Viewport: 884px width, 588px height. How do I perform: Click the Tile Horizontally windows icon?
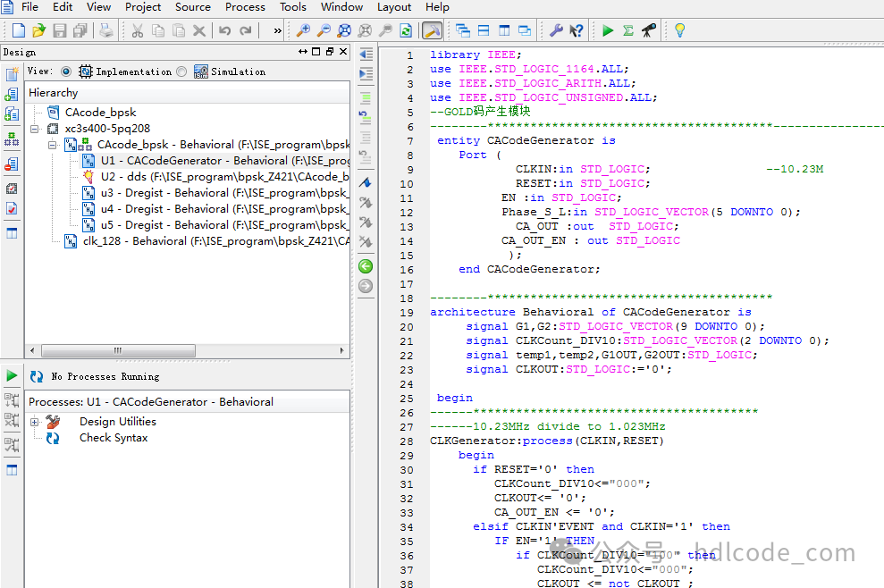(484, 30)
